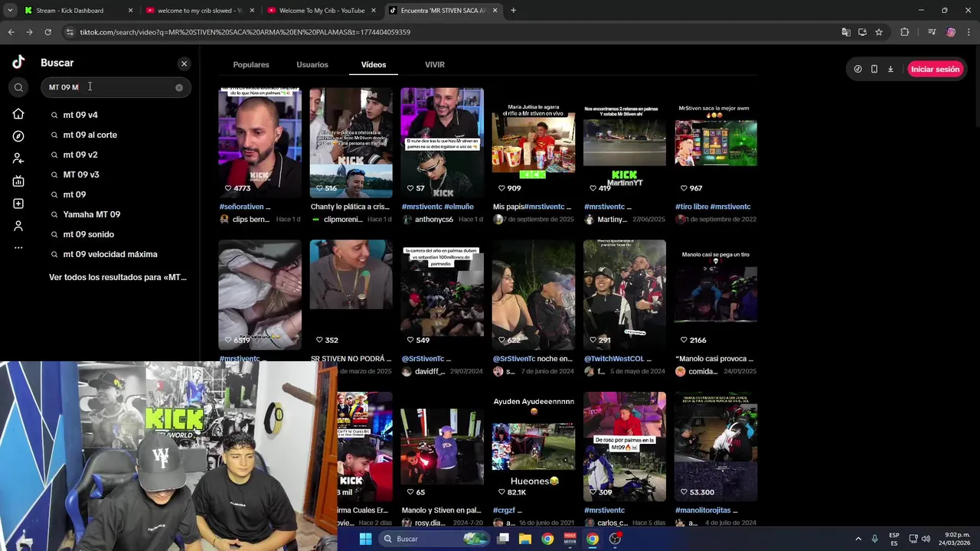Screen dimensions: 980x551
Task: Choose suggestion mt 09 v2
Action: [x=80, y=155]
